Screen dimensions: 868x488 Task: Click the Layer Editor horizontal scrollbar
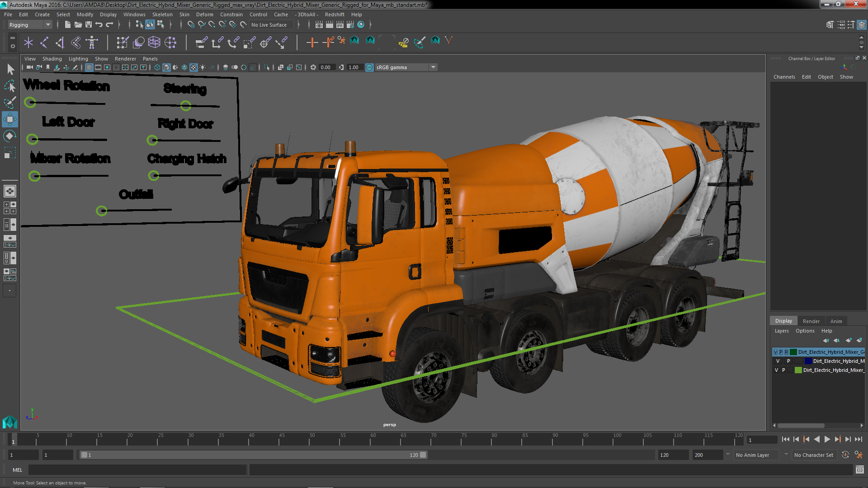click(801, 426)
